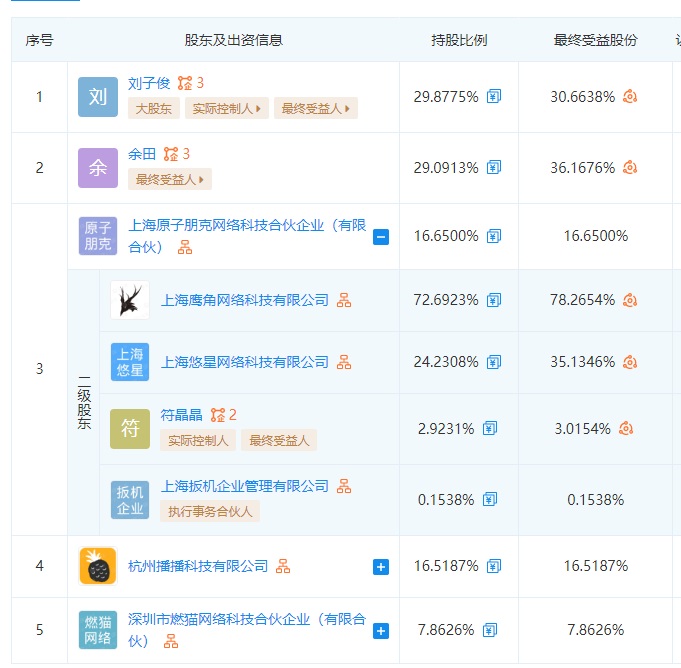View capital details icon beside 24.2308%
Screen dimensions: 681x668
tap(494, 362)
